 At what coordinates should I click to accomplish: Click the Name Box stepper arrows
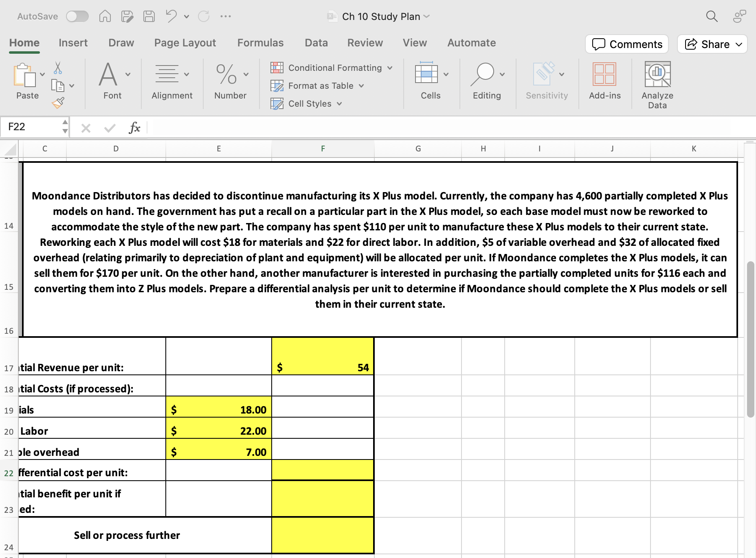click(x=65, y=127)
